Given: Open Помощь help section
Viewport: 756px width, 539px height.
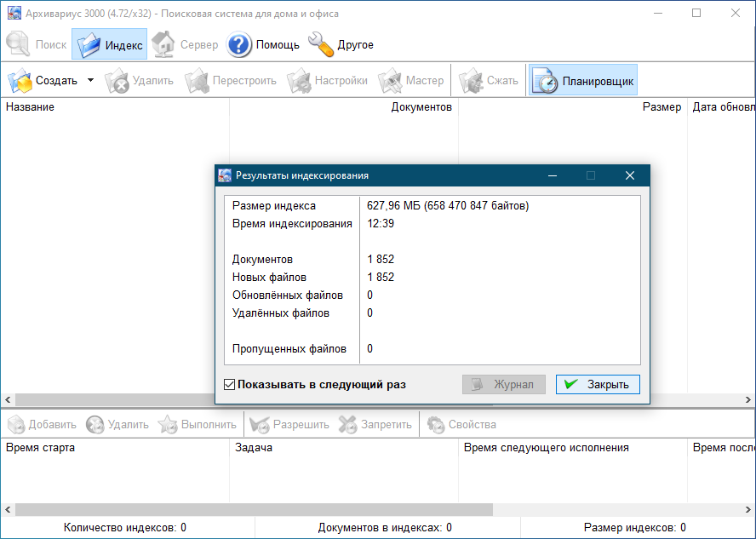Looking at the screenshot, I should [x=263, y=44].
